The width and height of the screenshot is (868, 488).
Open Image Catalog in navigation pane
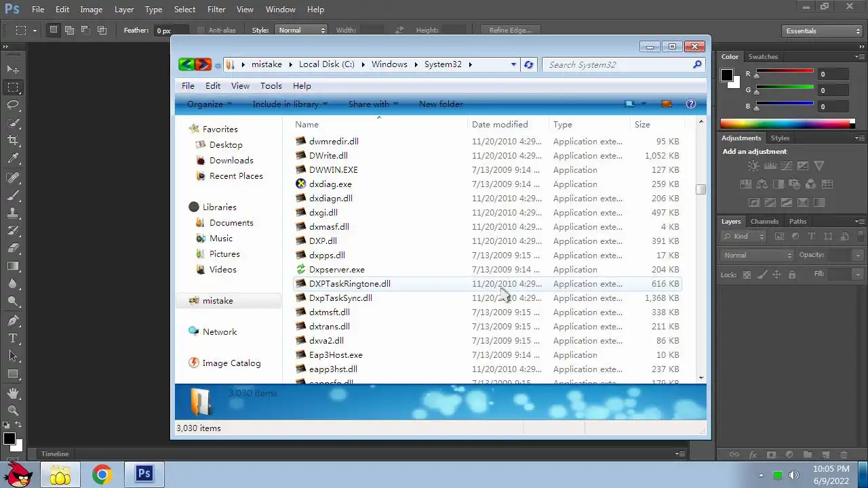coord(231,363)
